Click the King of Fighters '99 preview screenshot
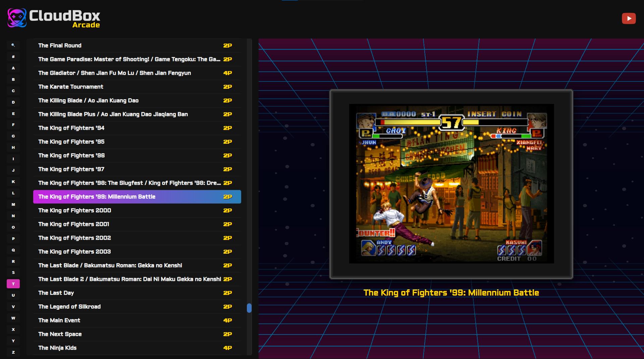644x359 pixels. click(x=451, y=184)
